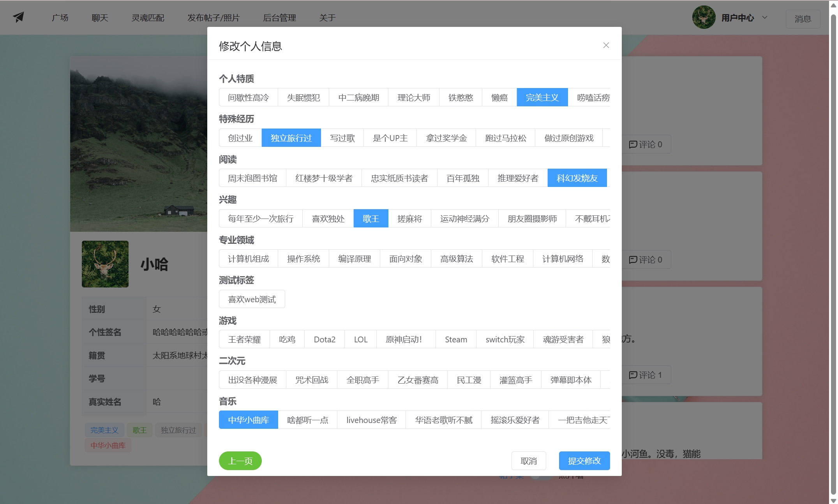Viewport: 838px width, 504px height.
Task: Toggle the 完美主义 trait tag
Action: click(x=542, y=97)
